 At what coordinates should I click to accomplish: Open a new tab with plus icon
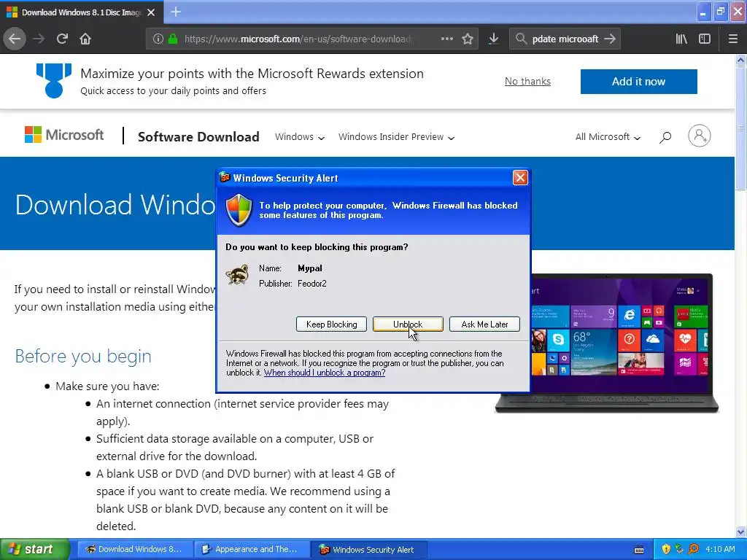(175, 12)
